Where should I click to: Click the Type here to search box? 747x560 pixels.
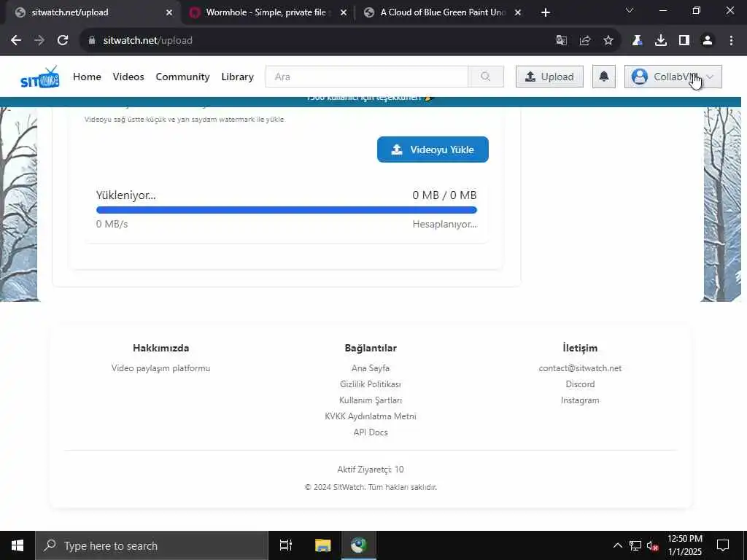pos(152,545)
